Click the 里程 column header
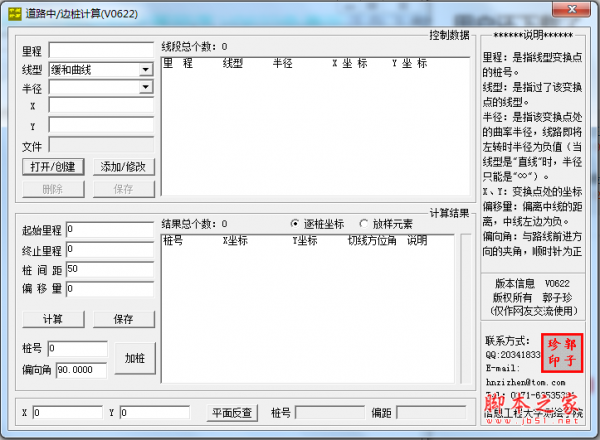This screenshot has height=440, width=600. click(178, 63)
